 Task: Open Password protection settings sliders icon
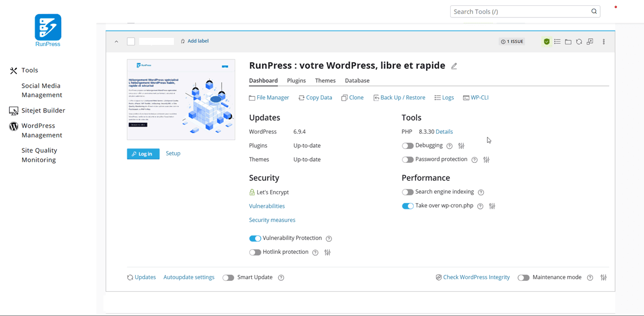click(x=486, y=160)
